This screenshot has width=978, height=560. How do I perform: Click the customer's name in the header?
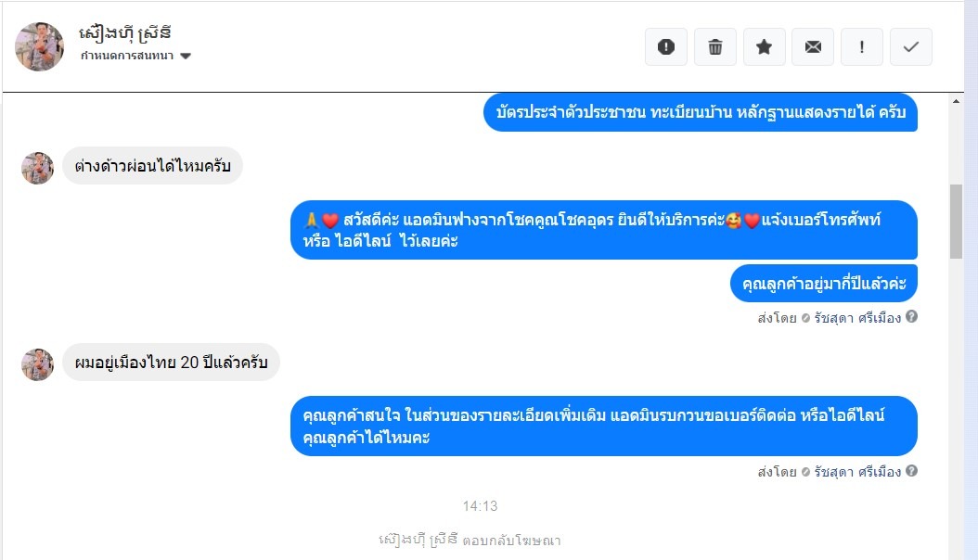(x=124, y=33)
